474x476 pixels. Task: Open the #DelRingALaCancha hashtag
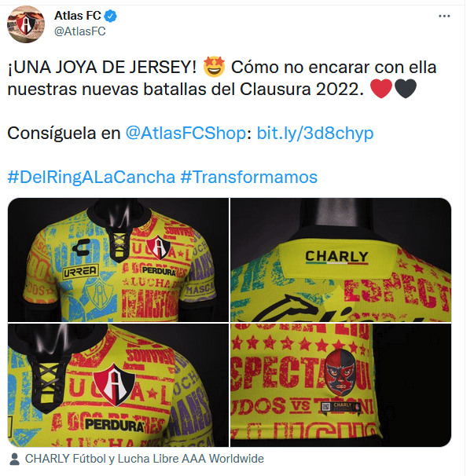coord(91,177)
